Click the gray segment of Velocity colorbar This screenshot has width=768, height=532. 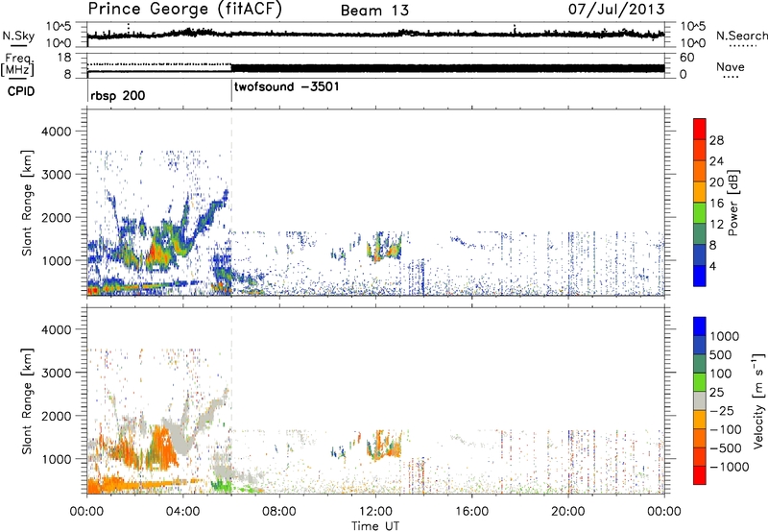pyautogui.click(x=700, y=400)
